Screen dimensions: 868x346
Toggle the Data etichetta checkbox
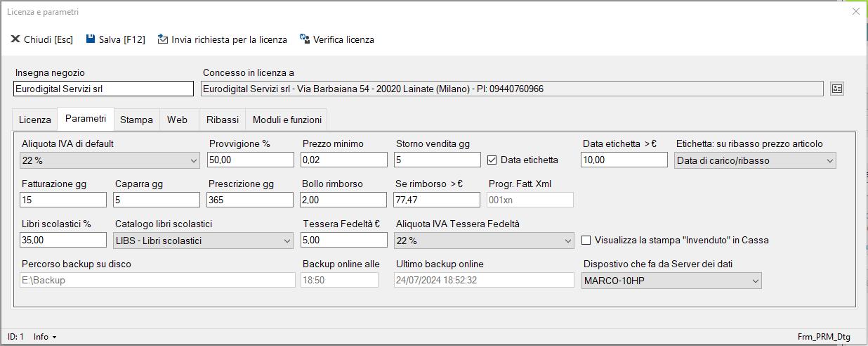pos(492,160)
